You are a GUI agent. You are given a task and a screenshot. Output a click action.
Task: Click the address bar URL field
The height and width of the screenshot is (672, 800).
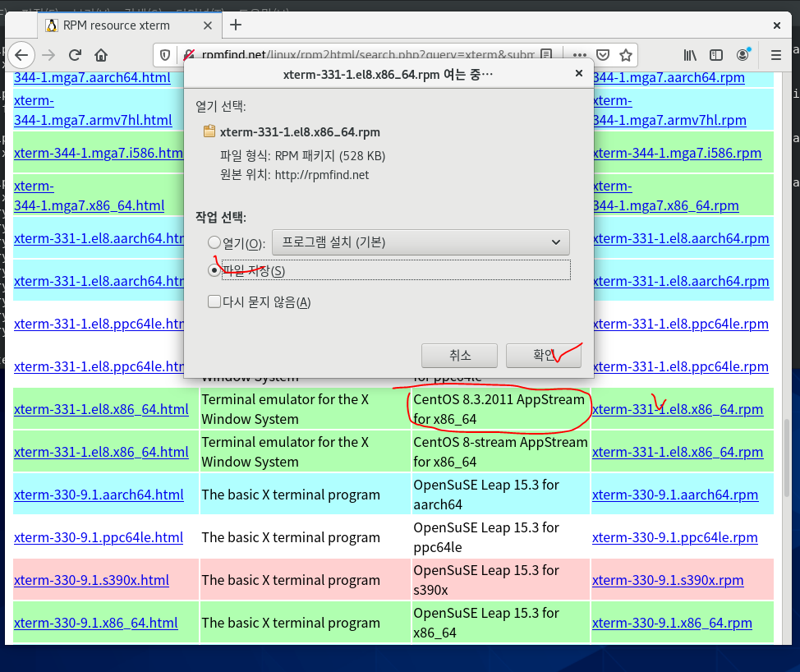tap(367, 54)
